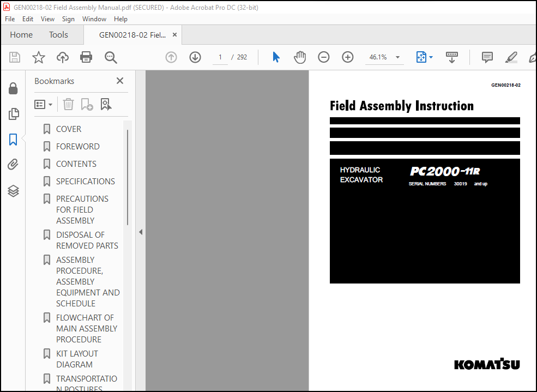Go to DISPOSAL OF REMOVED PARTS bookmark

pos(87,240)
